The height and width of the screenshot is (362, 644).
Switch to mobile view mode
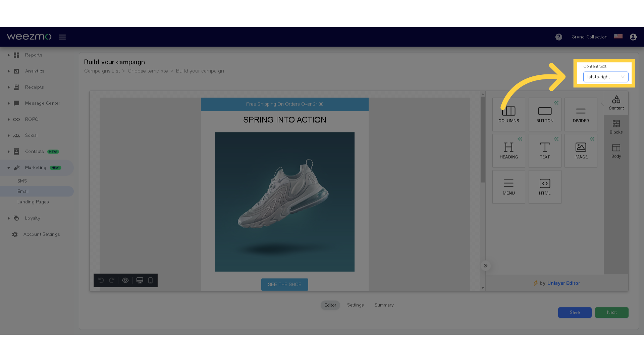[151, 280]
